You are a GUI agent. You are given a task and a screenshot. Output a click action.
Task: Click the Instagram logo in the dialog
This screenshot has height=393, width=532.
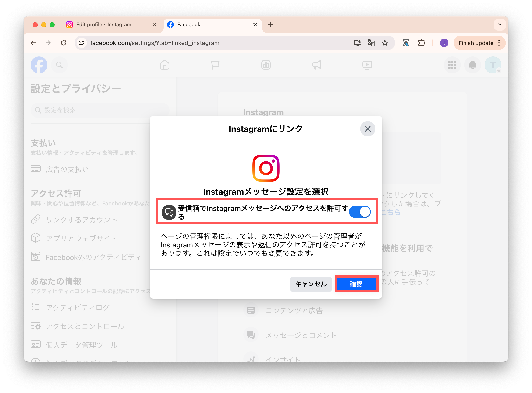pos(266,168)
